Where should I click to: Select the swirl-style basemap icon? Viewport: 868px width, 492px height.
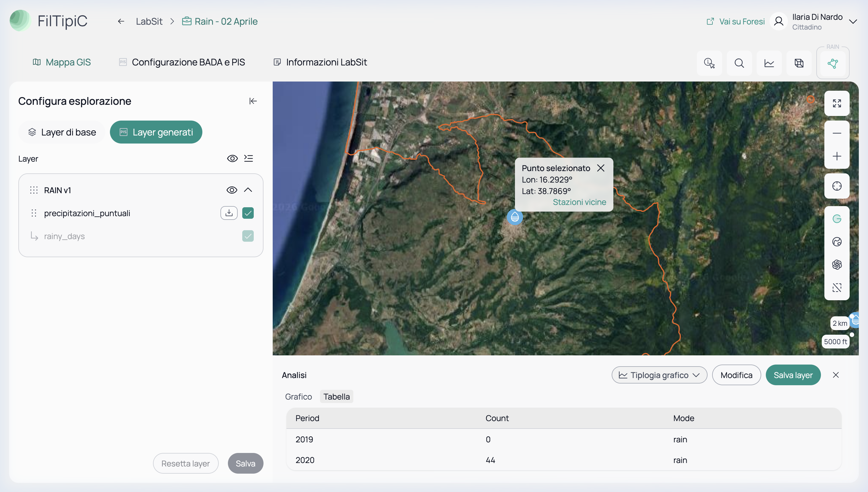tap(837, 265)
